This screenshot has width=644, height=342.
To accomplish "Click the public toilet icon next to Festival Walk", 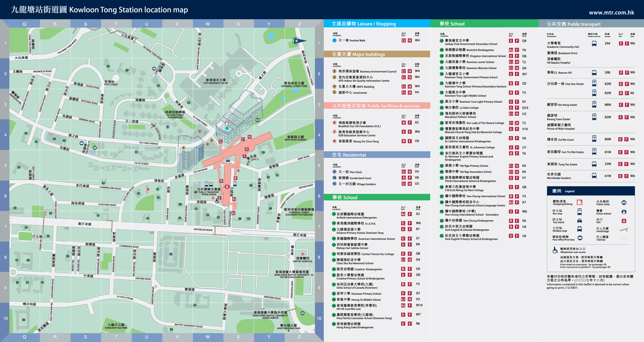I will pos(258,120).
